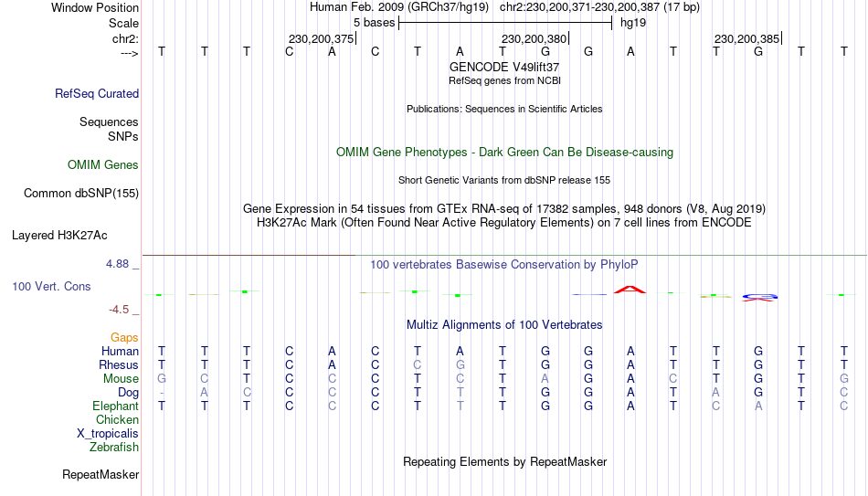Screen dimensions: 868x496
Task: Click the RefSeq genes from NCBI title
Action: pyautogui.click(x=504, y=80)
